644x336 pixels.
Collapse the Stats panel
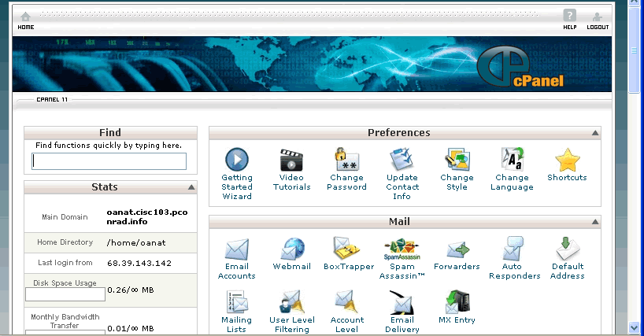pos(191,187)
